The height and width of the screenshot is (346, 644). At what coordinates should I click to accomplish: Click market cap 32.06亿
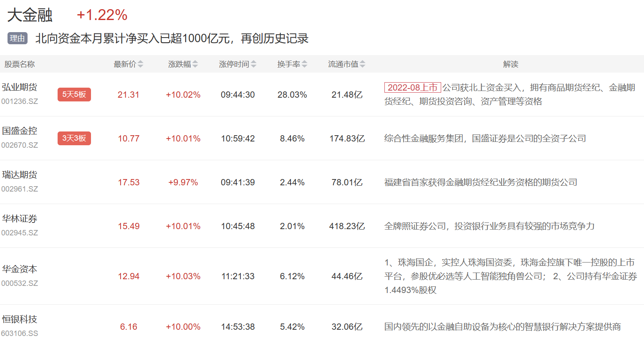pos(347,327)
